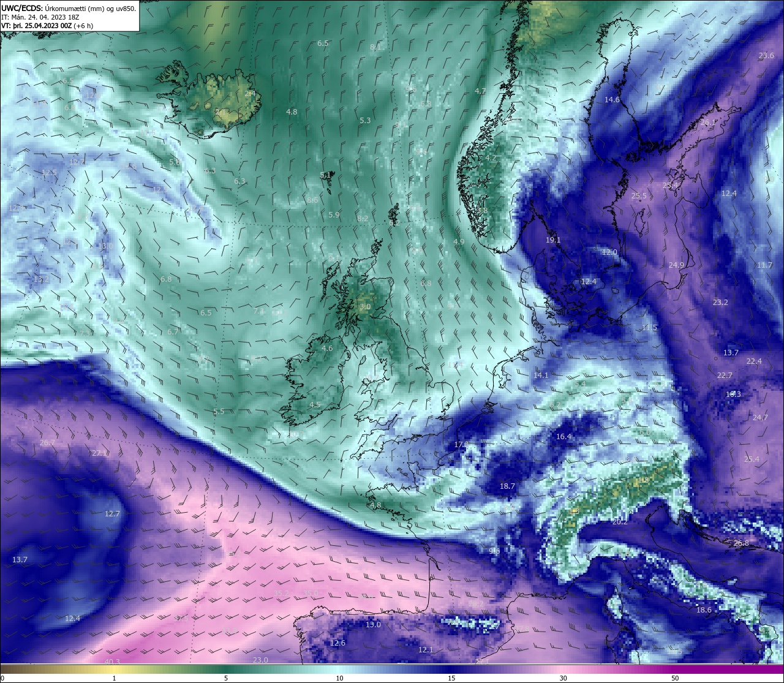Click the 6.7 value in the Atlantic
Viewport: 784px width, 683px height.
tap(173, 332)
